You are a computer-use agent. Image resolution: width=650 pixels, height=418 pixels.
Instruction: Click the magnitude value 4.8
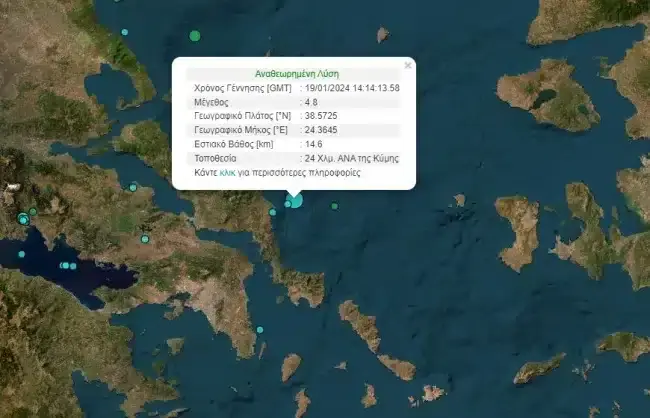pyautogui.click(x=312, y=102)
